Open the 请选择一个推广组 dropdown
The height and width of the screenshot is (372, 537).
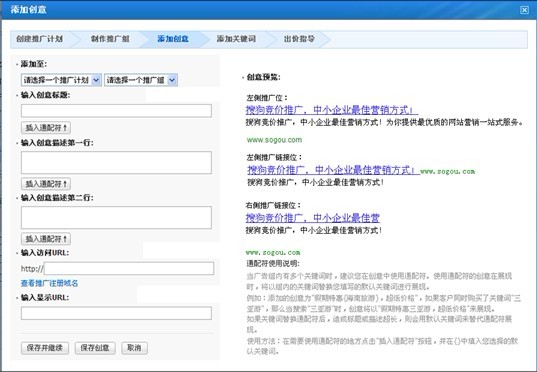point(141,80)
